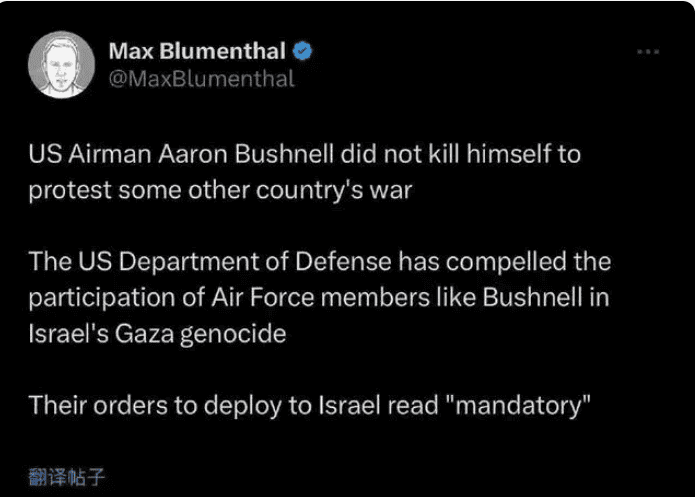Click the blue verified checkmark badge
The width and height of the screenshot is (695, 497).
click(x=303, y=51)
